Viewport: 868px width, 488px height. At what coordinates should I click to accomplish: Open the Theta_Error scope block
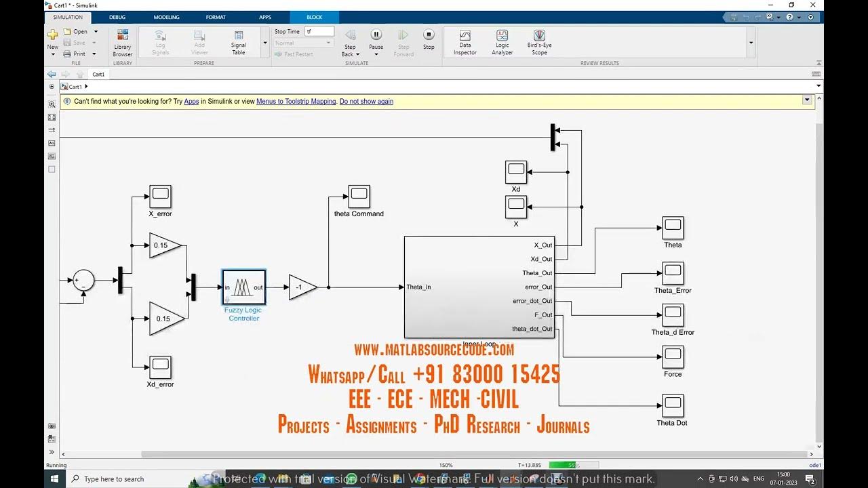(673, 273)
